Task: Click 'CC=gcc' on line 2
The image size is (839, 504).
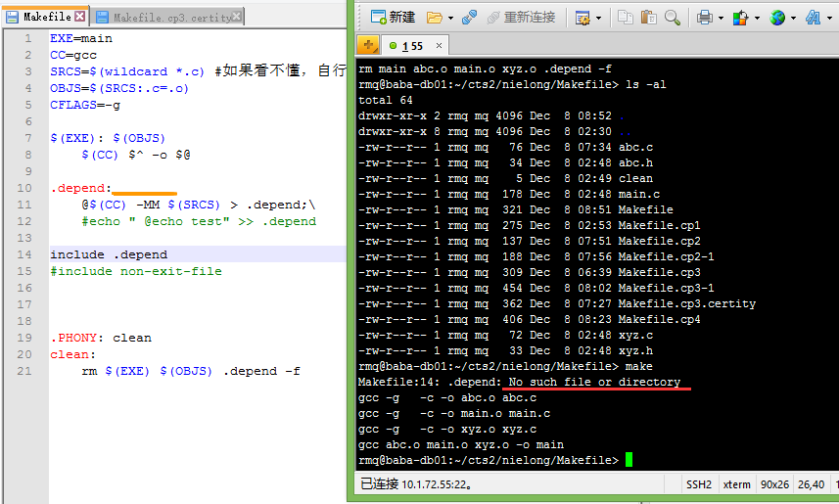Action: click(73, 55)
